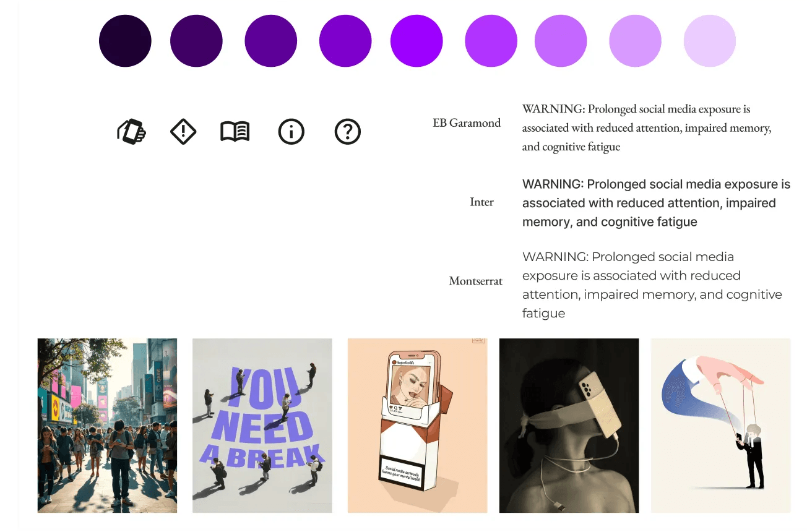
Task: Choose the palest lavender color circle
Action: point(710,41)
